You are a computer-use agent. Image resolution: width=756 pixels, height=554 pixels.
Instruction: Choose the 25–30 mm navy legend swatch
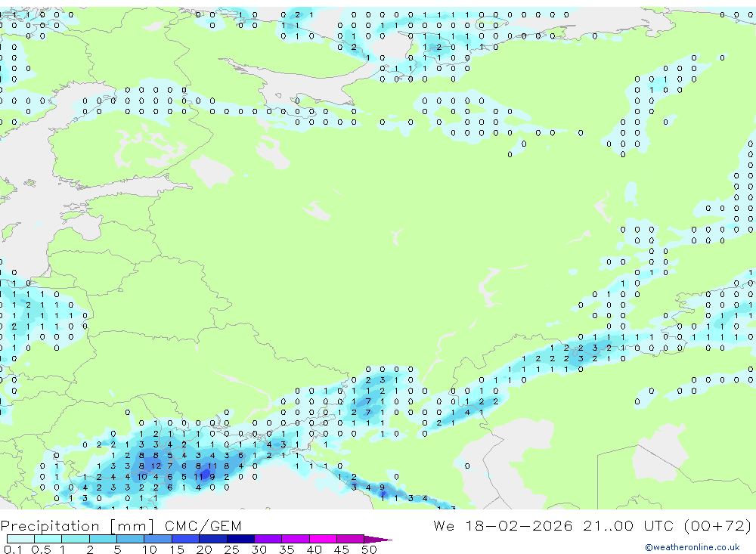click(240, 539)
